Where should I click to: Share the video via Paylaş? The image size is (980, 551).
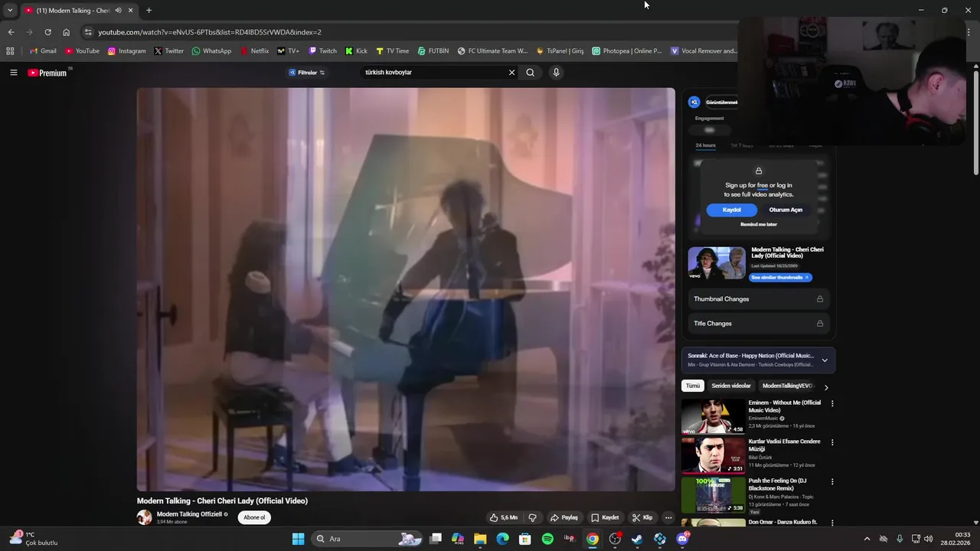coord(564,517)
